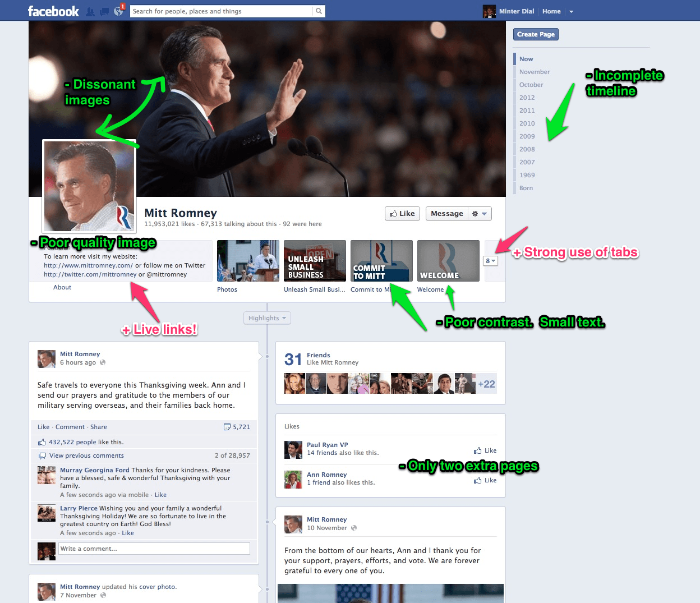This screenshot has width=700, height=603.
Task: Click search for people input field
Action: click(x=222, y=11)
